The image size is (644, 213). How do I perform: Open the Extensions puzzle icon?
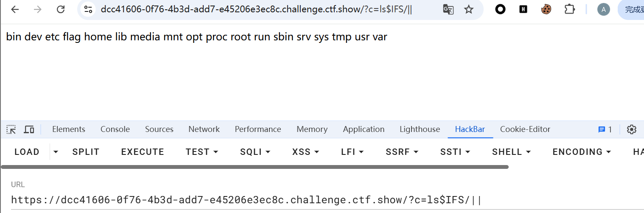click(569, 9)
